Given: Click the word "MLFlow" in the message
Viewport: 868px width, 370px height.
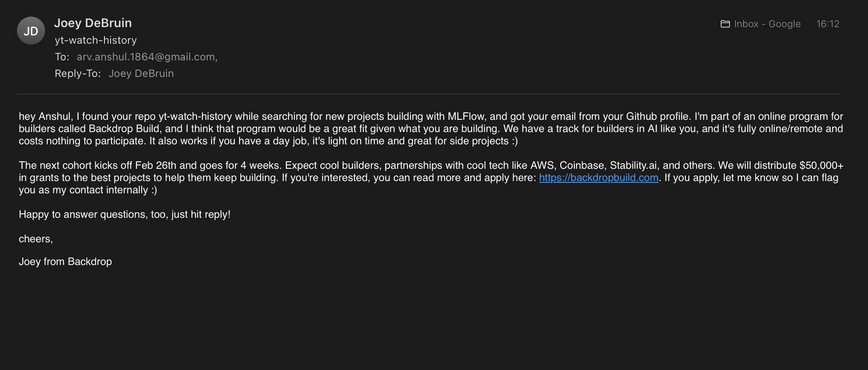Looking at the screenshot, I should coord(466,116).
